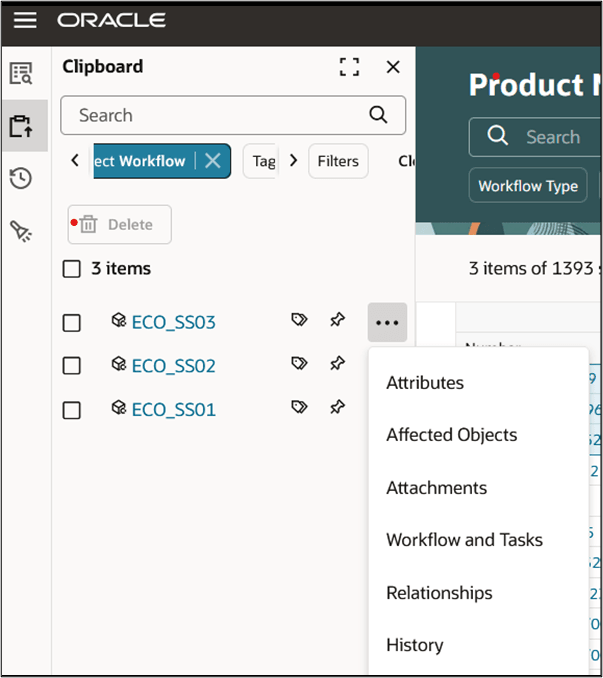Toggle the select all 3 items checkbox

71,269
